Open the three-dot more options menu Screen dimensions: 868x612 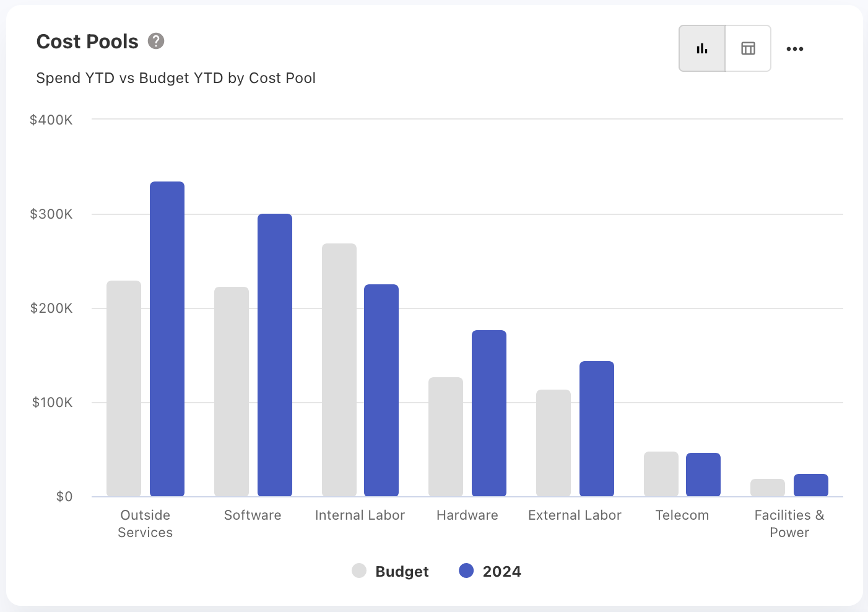tap(794, 49)
